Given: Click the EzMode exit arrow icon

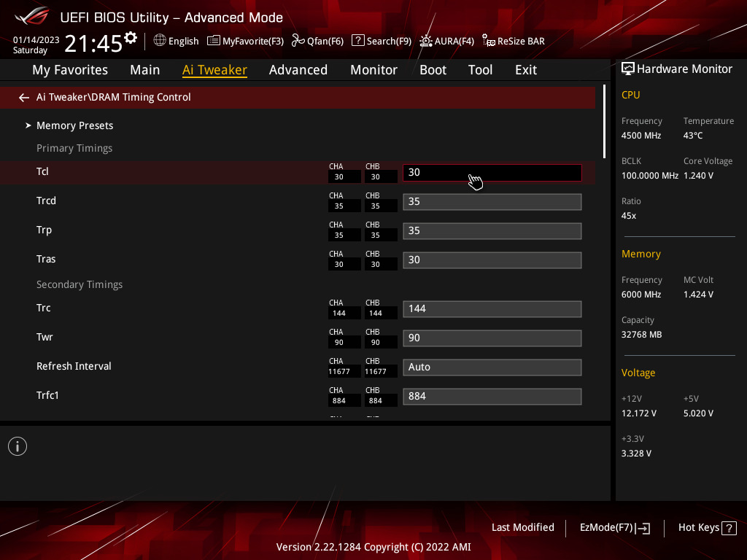Looking at the screenshot, I should pos(643,528).
